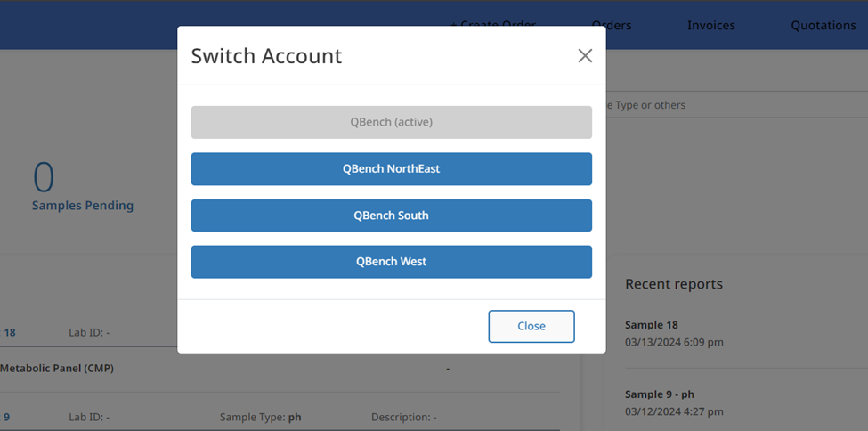Screen dimensions: 868x431
Task: Click the Switch Account dialog title
Action: [x=266, y=56]
